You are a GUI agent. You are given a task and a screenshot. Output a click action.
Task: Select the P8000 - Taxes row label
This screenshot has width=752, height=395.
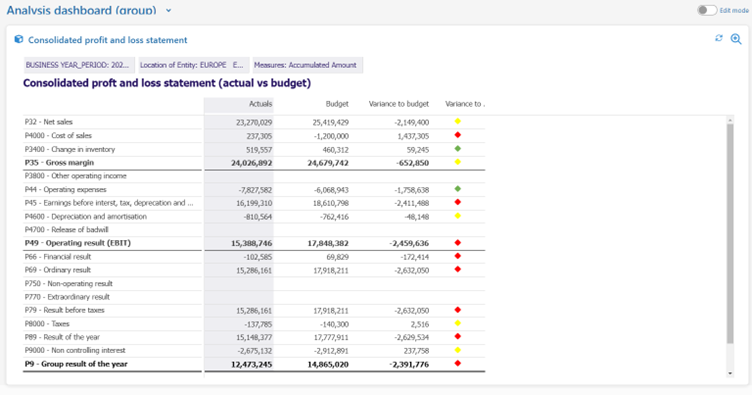(47, 324)
